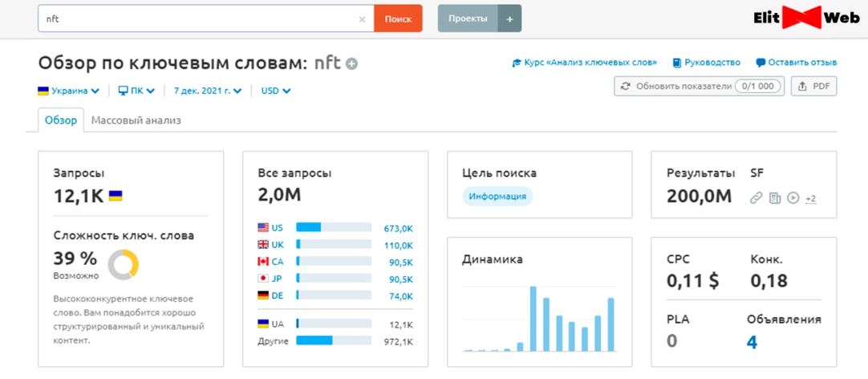Click the book icon next to Руководство
The image size is (868, 379).
pyautogui.click(x=677, y=63)
